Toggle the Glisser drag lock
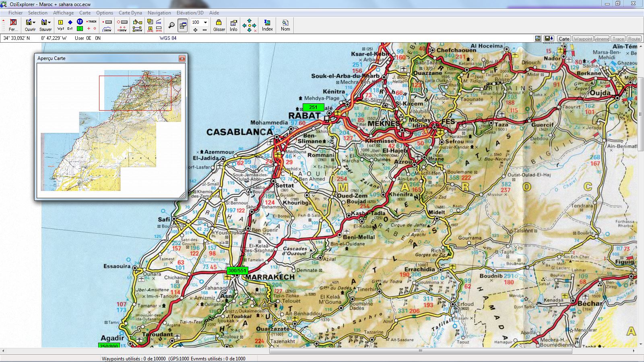The height and width of the screenshot is (362, 644). click(x=219, y=25)
